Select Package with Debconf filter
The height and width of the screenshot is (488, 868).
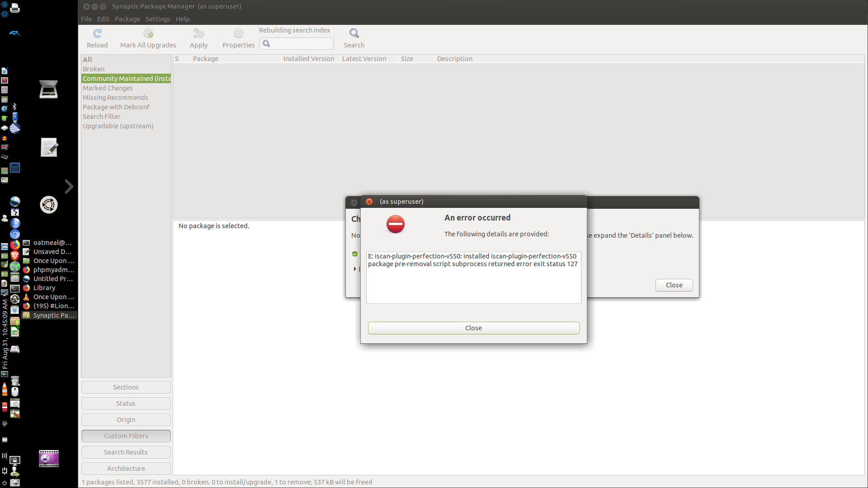point(126,107)
